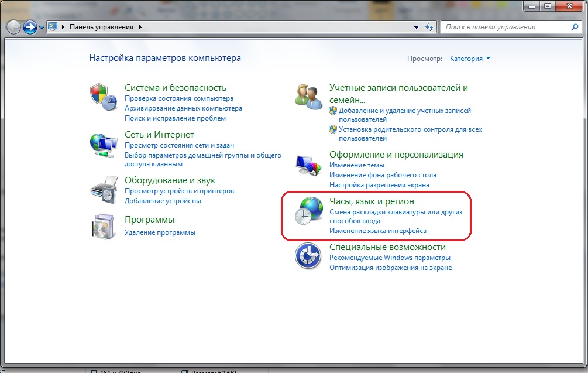Open the Clock, Language and Region globe icon
The image size is (588, 373).
(308, 211)
